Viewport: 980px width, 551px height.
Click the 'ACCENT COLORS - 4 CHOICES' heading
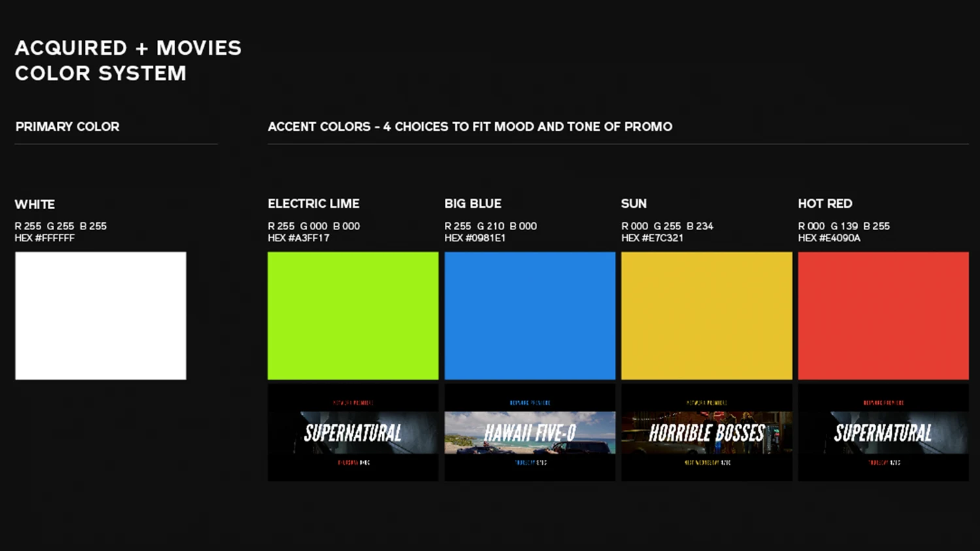tap(470, 127)
